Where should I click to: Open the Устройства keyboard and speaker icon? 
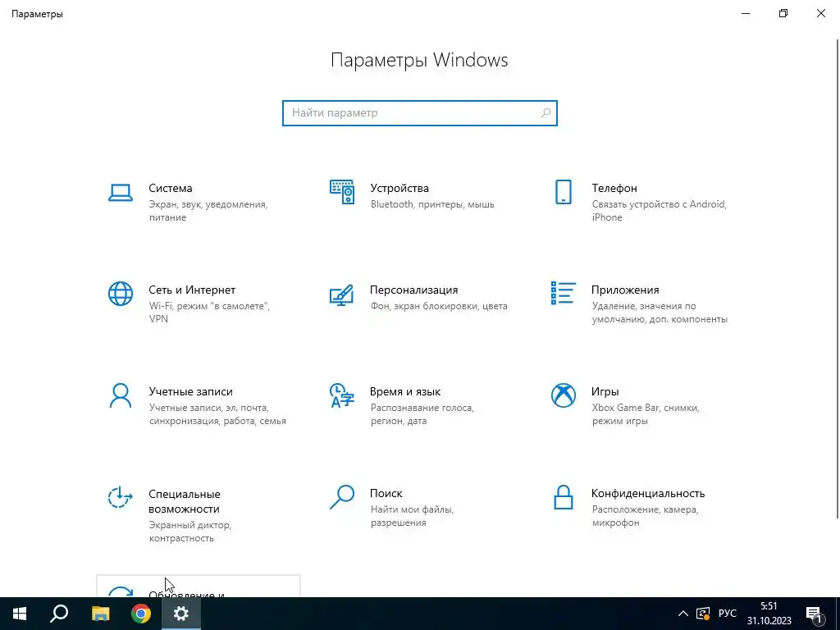pyautogui.click(x=342, y=192)
